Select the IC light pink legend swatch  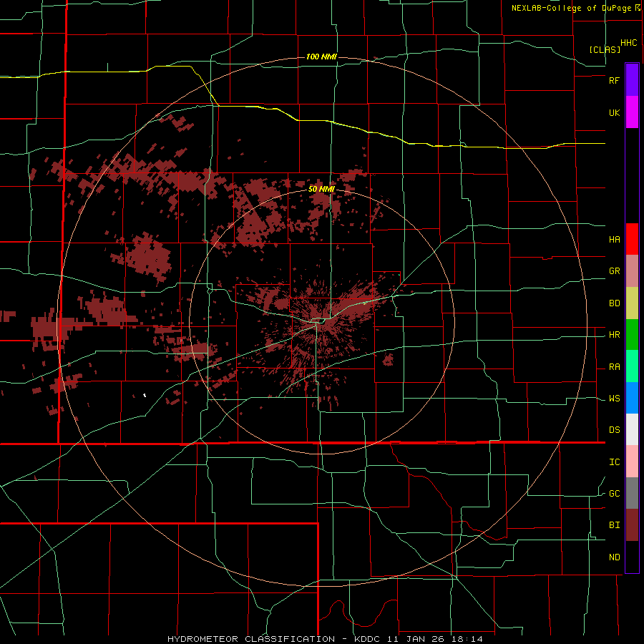tap(632, 462)
